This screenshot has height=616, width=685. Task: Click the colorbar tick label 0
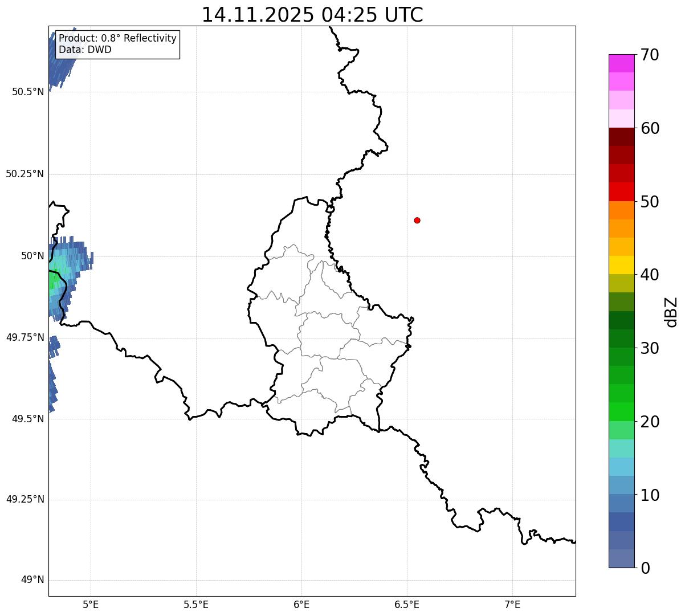(x=645, y=568)
